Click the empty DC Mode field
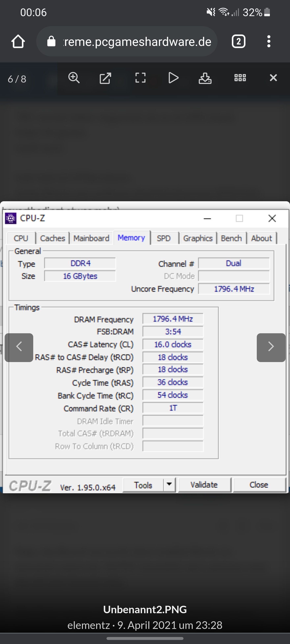Screen dimensions: 290x644 tap(234, 276)
